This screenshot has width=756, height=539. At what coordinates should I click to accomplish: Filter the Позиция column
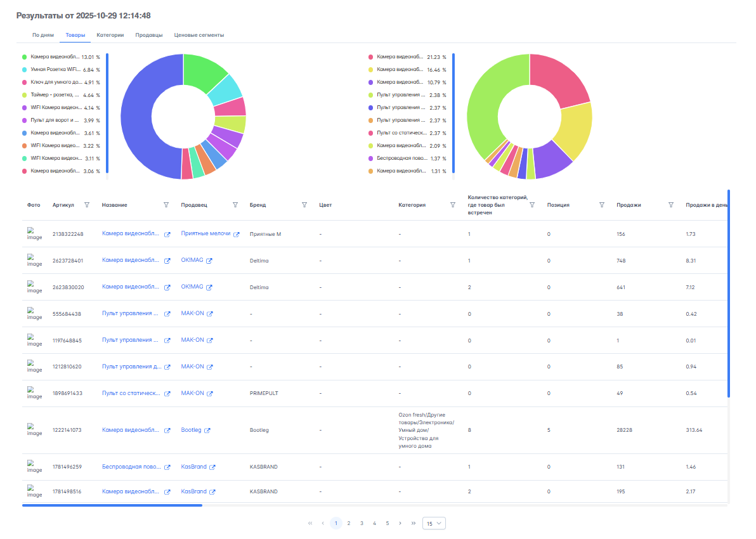602,205
